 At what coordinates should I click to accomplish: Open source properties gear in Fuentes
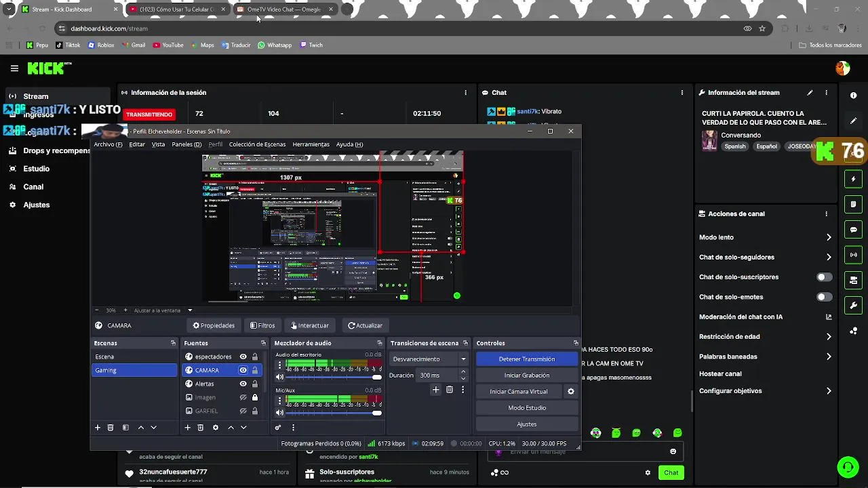click(x=216, y=428)
